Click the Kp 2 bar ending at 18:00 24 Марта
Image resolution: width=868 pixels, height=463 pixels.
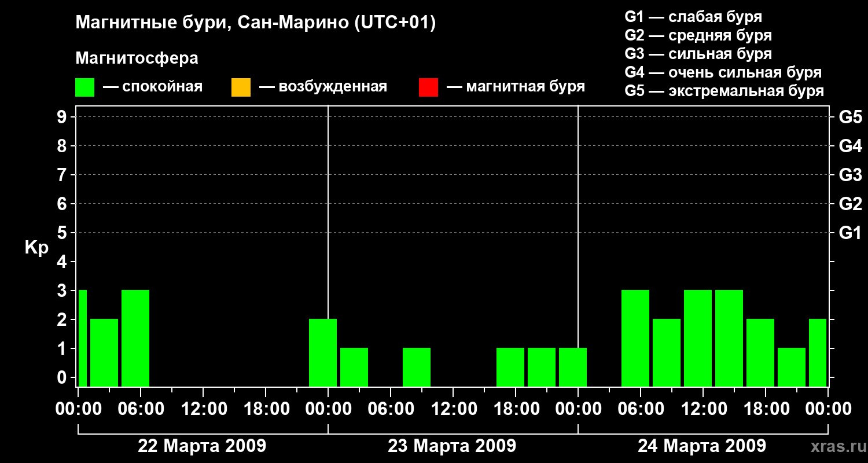click(x=760, y=352)
